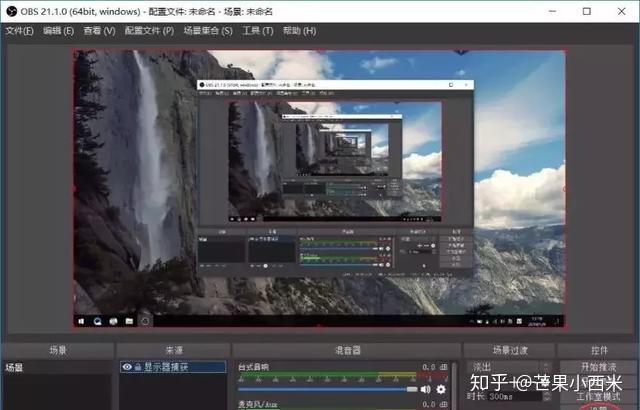640x410 pixels.
Task: Click the 台式音响 channel label
Action: point(253,367)
